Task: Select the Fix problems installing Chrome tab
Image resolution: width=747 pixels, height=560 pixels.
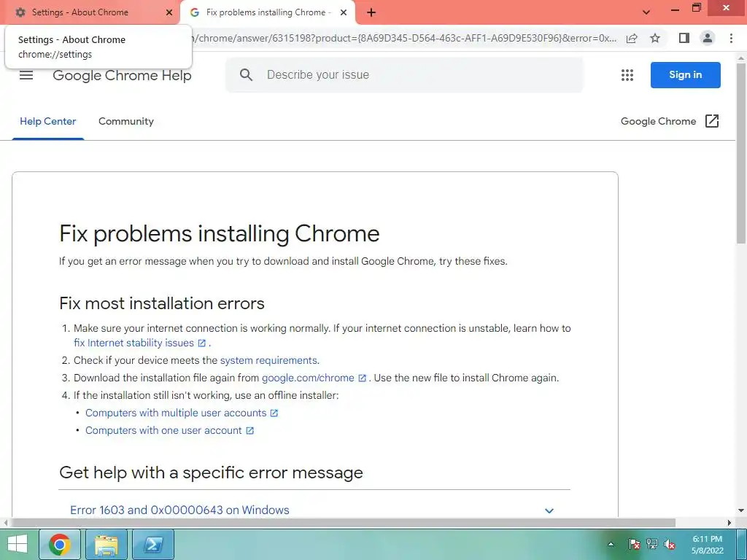Action: tap(268, 12)
